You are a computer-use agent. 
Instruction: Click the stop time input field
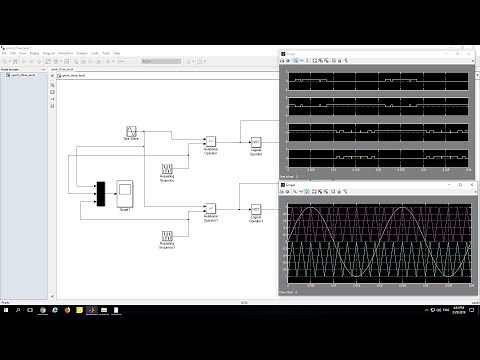click(127, 61)
